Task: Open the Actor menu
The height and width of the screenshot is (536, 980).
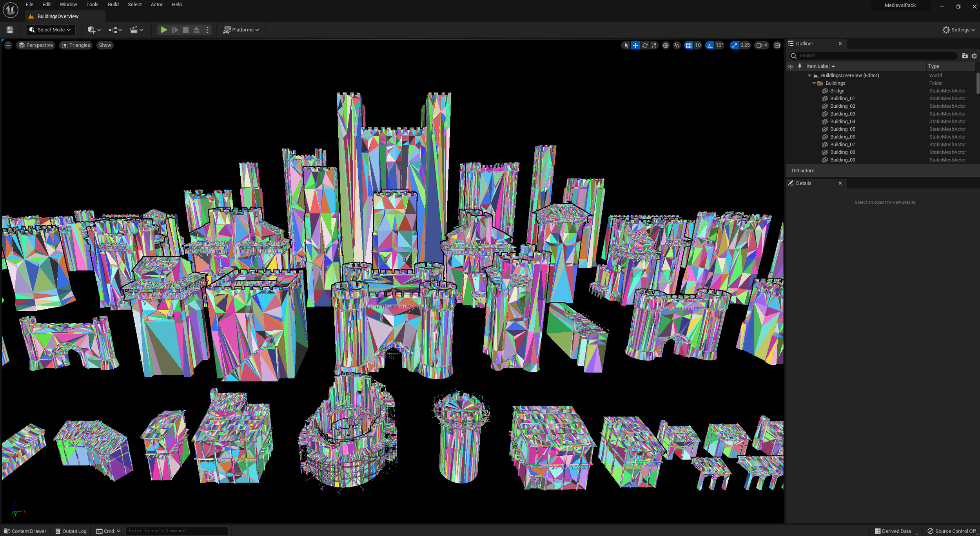Action: point(156,5)
